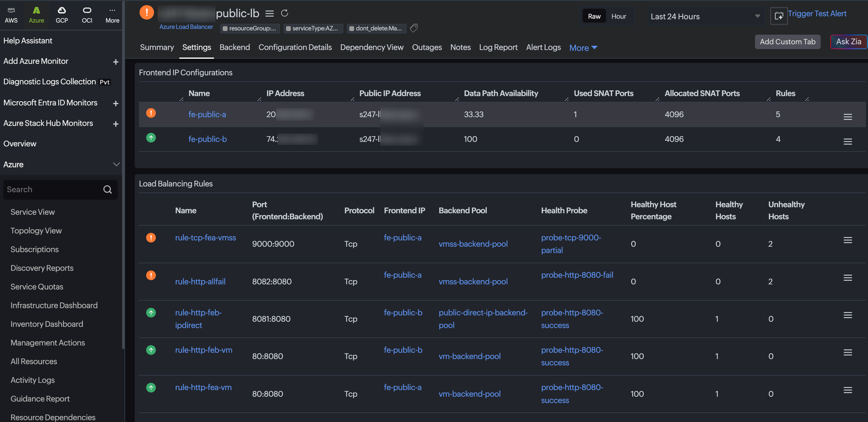Open the fe-public-a frontend name link
The width and height of the screenshot is (868, 422).
click(x=207, y=114)
